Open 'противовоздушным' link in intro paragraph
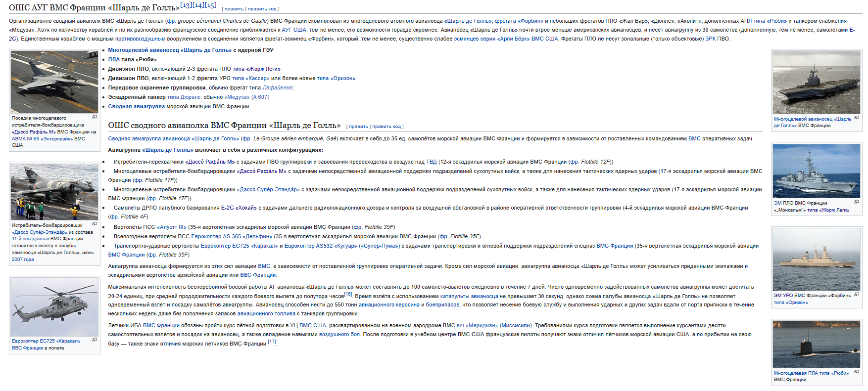 click(140, 39)
